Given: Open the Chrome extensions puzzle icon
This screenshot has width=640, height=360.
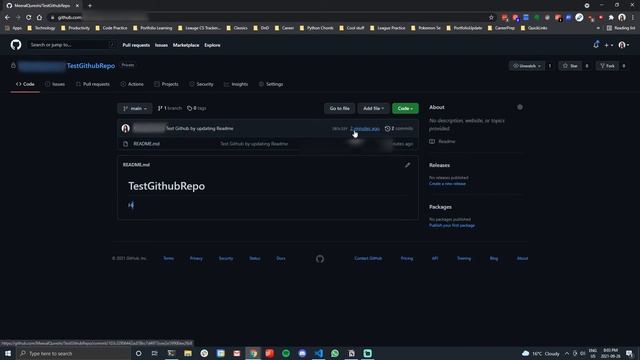Looking at the screenshot, I should click(x=611, y=18).
